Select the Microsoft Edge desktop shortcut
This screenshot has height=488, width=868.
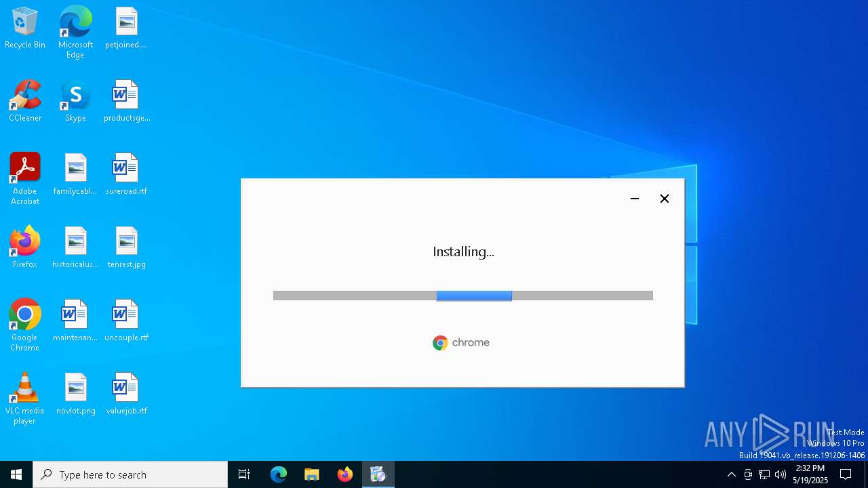(75, 33)
